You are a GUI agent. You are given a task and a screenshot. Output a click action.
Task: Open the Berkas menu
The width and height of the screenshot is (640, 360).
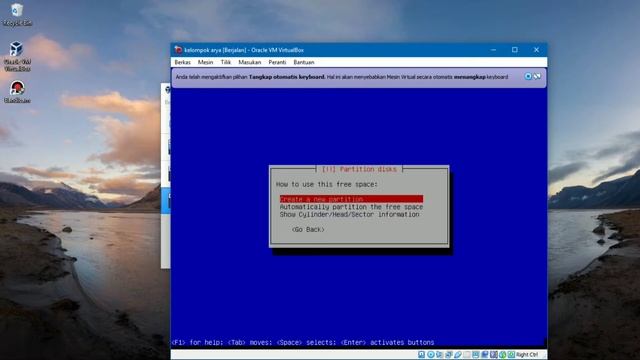[x=182, y=62]
